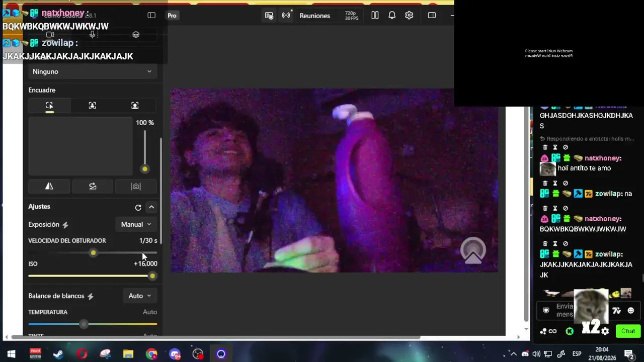Open File Explorer from the taskbar
The width and height of the screenshot is (644, 362).
coord(128,354)
